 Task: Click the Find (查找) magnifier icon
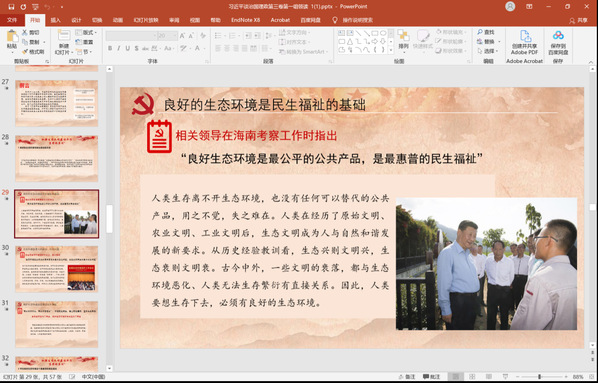pos(480,32)
